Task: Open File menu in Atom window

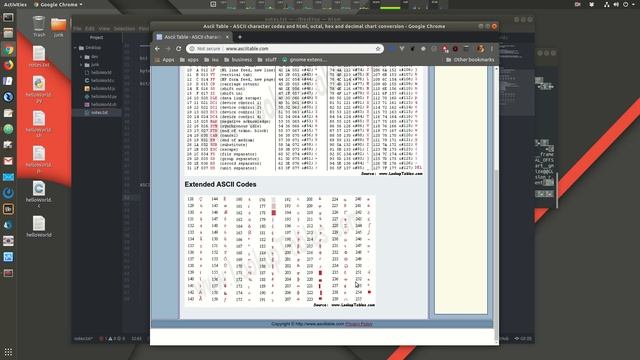Action: coord(77,29)
